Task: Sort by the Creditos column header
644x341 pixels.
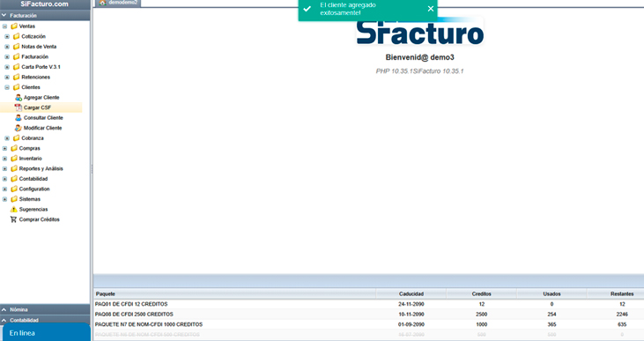Action: point(481,293)
